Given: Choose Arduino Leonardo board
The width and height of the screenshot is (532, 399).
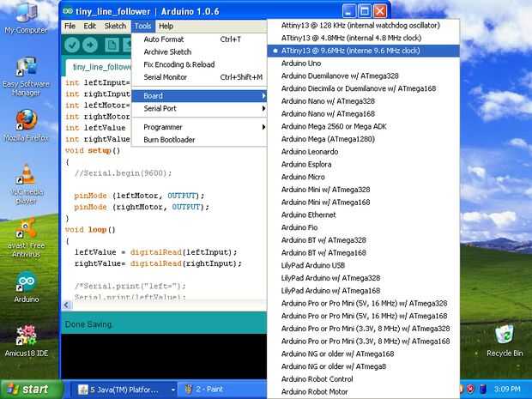Looking at the screenshot, I should tap(363, 152).
